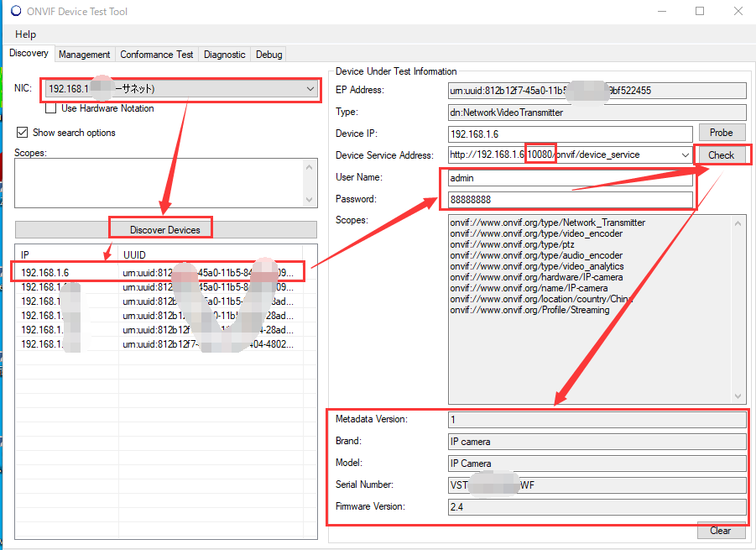Image resolution: width=756 pixels, height=550 pixels.
Task: Click the device Scopes list down scroll arrow
Action: click(738, 396)
